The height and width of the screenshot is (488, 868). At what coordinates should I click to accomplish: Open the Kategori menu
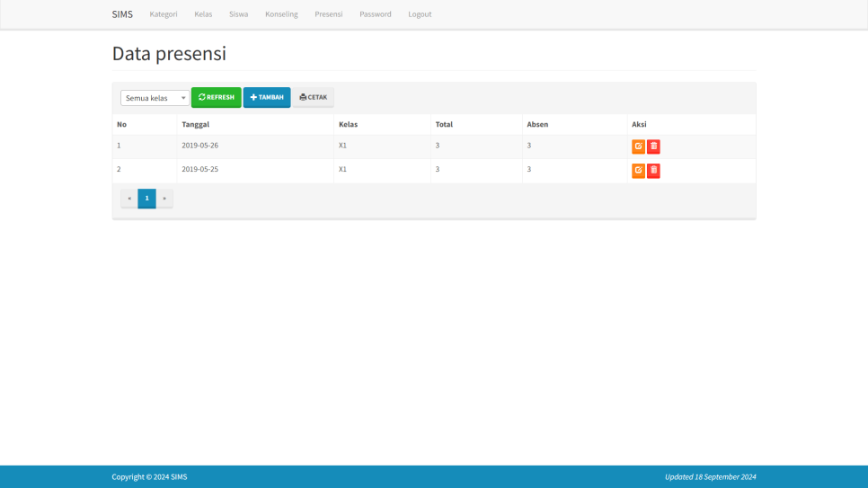pyautogui.click(x=164, y=14)
